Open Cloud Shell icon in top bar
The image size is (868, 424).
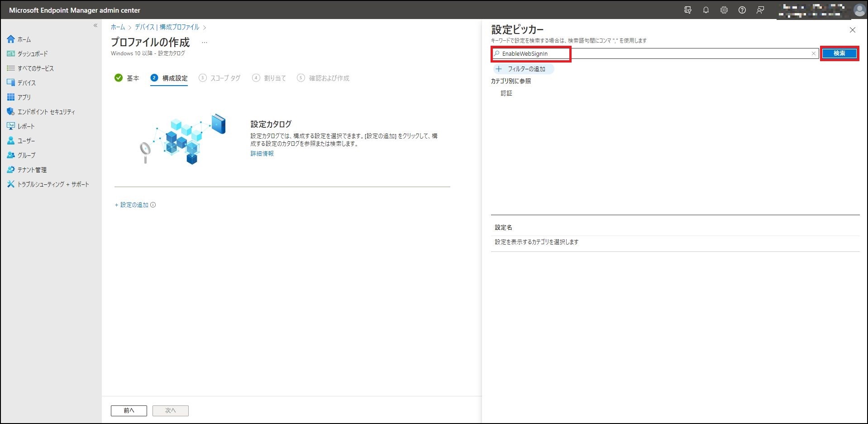[688, 10]
